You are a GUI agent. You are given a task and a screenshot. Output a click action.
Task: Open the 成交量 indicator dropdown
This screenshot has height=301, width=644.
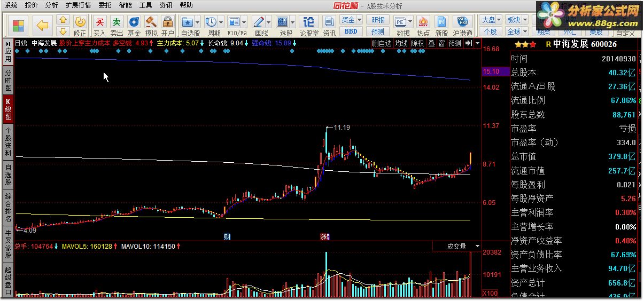pyautogui.click(x=457, y=247)
